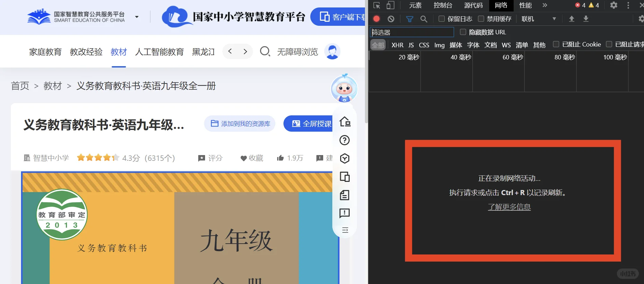
Task: Go to next nav items with right chevron
Action: [245, 52]
